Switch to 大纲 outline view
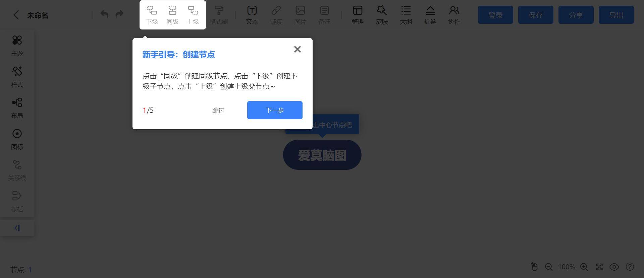Viewport: 644px width, 278px height. click(406, 15)
